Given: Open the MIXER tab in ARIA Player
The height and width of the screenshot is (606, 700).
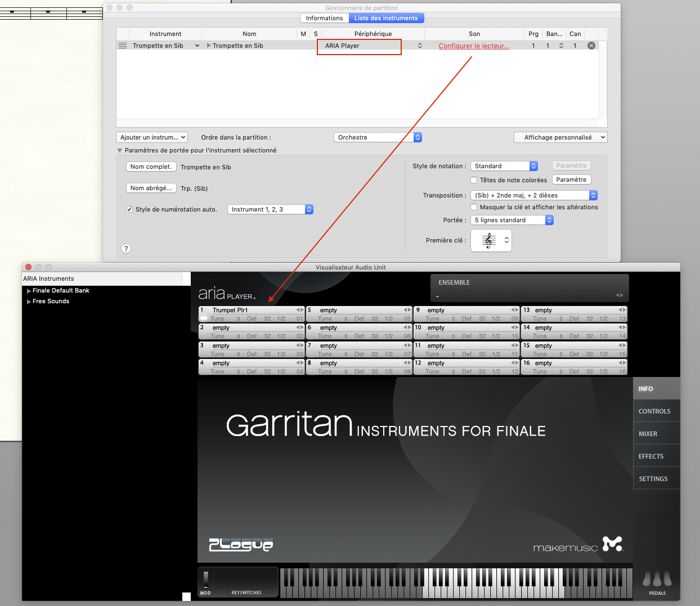Looking at the screenshot, I should coord(648,434).
